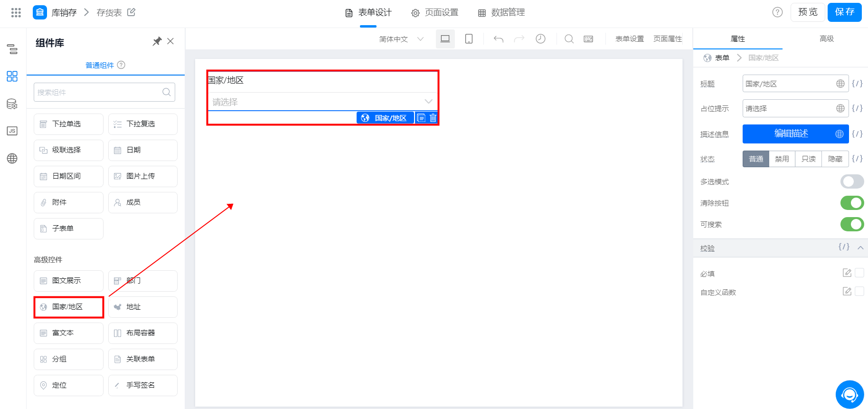868x409 pixels.
Task: Copy the selected 国家/地区 field
Action: click(x=421, y=118)
